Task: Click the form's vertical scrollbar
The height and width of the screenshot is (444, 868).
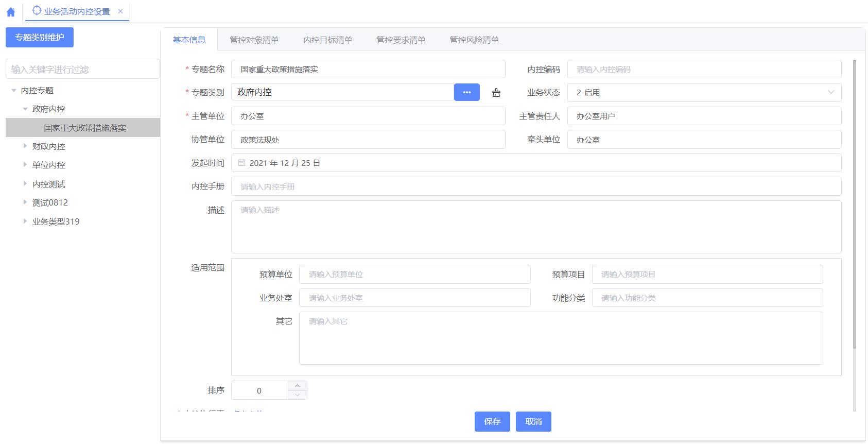Action: pyautogui.click(x=855, y=204)
